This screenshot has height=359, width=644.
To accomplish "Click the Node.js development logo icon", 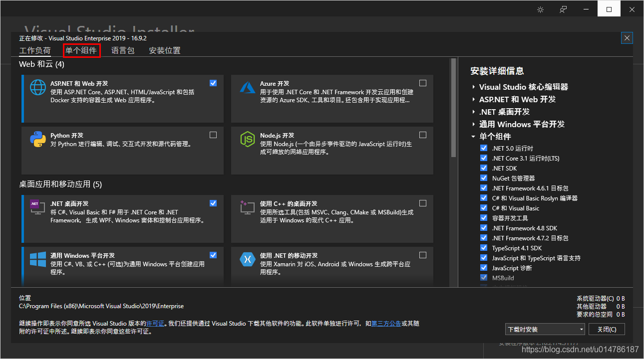I will click(x=248, y=139).
